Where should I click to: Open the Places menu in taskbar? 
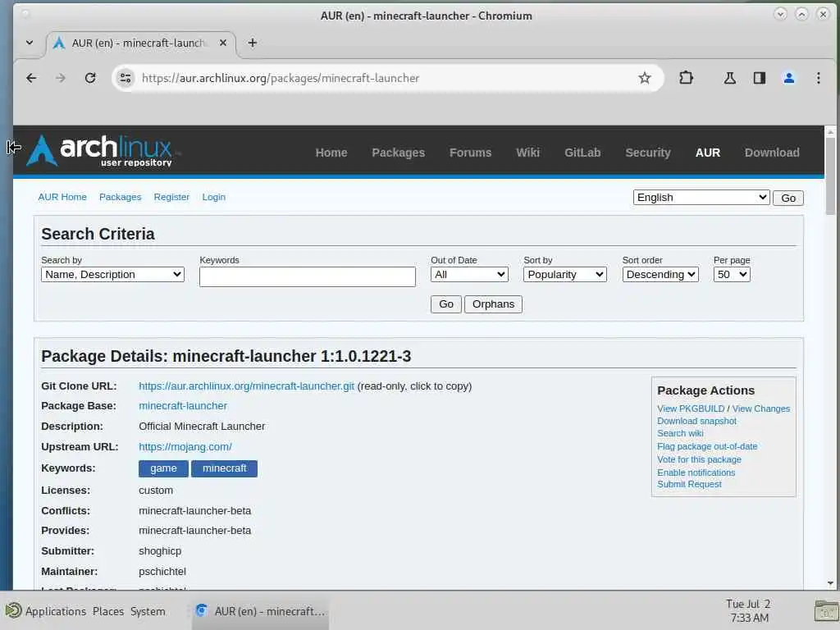pos(107,611)
